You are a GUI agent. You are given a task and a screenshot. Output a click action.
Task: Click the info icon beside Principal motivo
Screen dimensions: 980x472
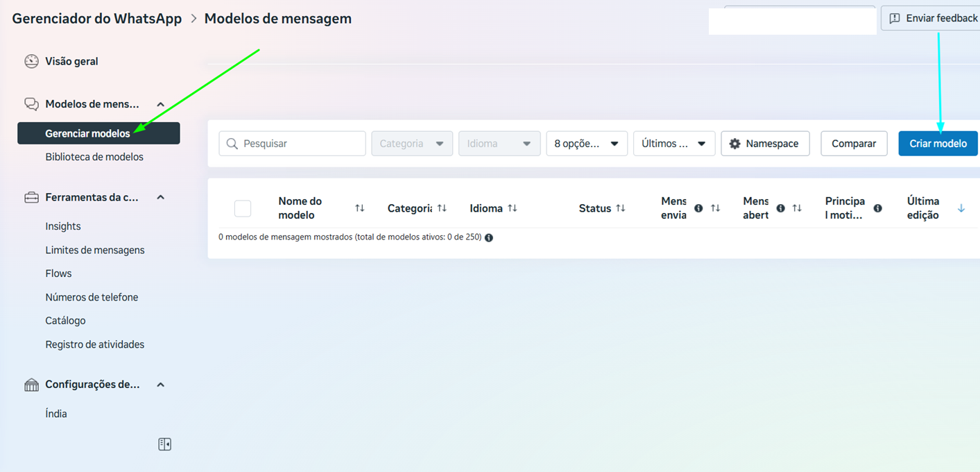[877, 208]
